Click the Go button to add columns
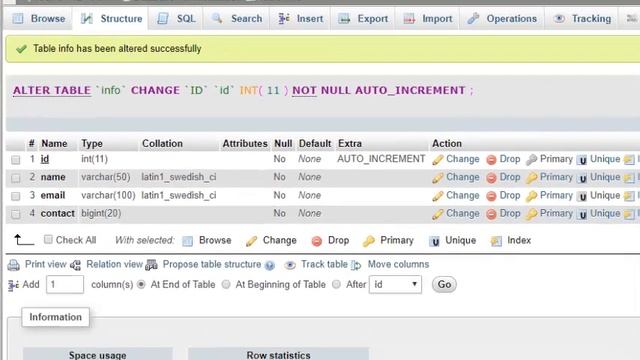The width and height of the screenshot is (640, 360). tap(444, 284)
